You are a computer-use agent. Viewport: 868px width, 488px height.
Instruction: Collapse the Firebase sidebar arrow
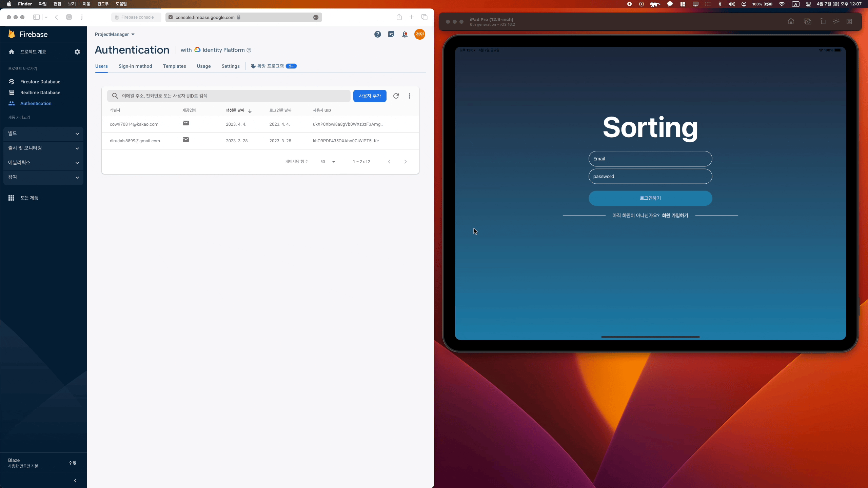point(75,481)
